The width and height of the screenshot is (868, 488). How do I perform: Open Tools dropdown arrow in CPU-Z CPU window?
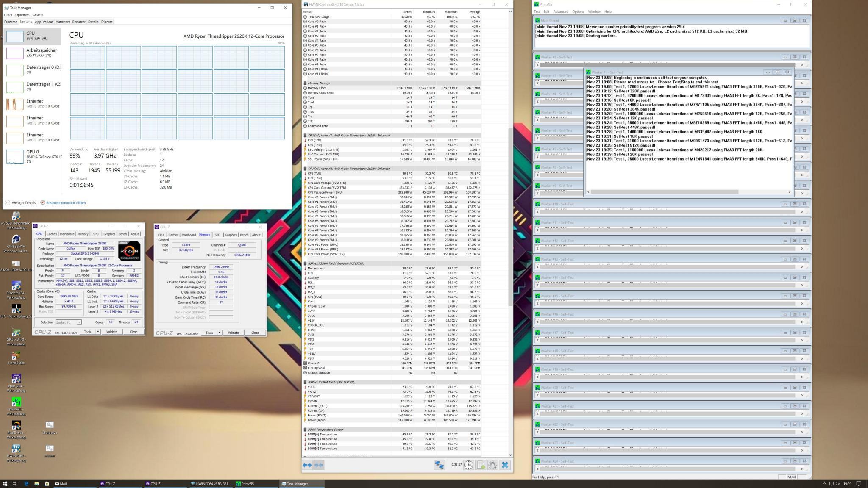click(97, 332)
